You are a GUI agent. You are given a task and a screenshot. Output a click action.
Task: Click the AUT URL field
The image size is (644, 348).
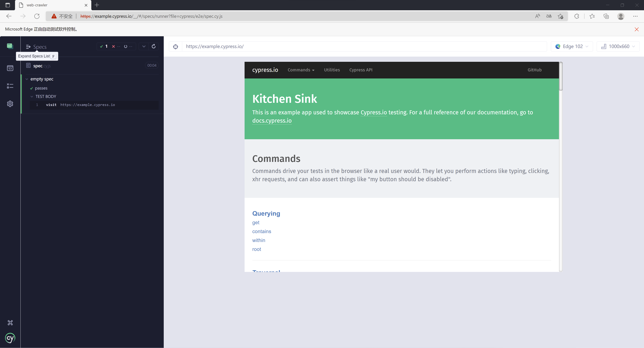[x=364, y=47]
